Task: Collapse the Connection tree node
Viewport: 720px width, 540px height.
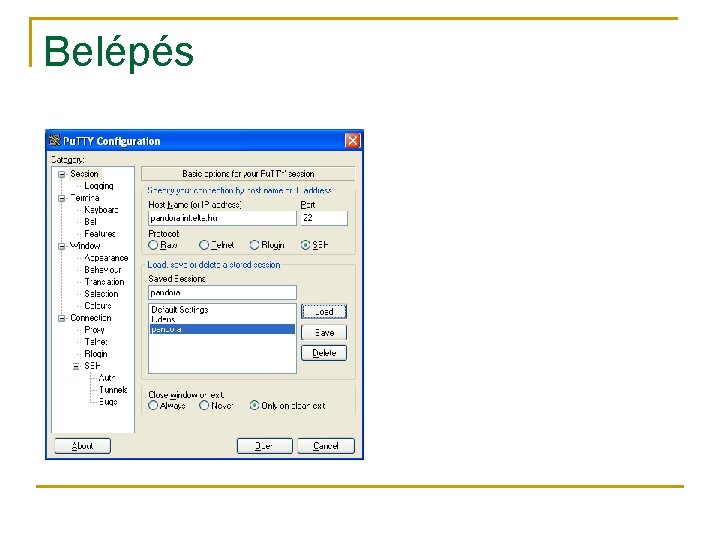Action: [62, 318]
